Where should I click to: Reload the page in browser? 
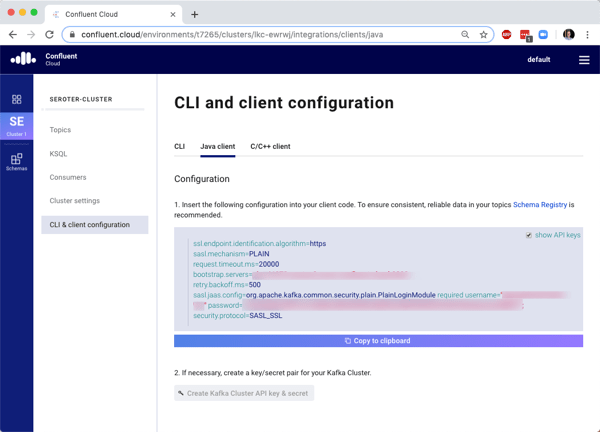[49, 34]
